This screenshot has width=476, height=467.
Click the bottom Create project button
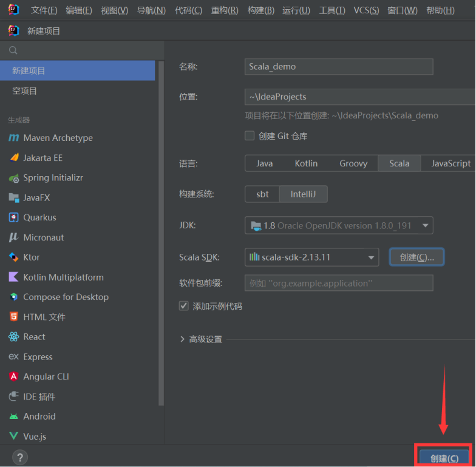444,458
